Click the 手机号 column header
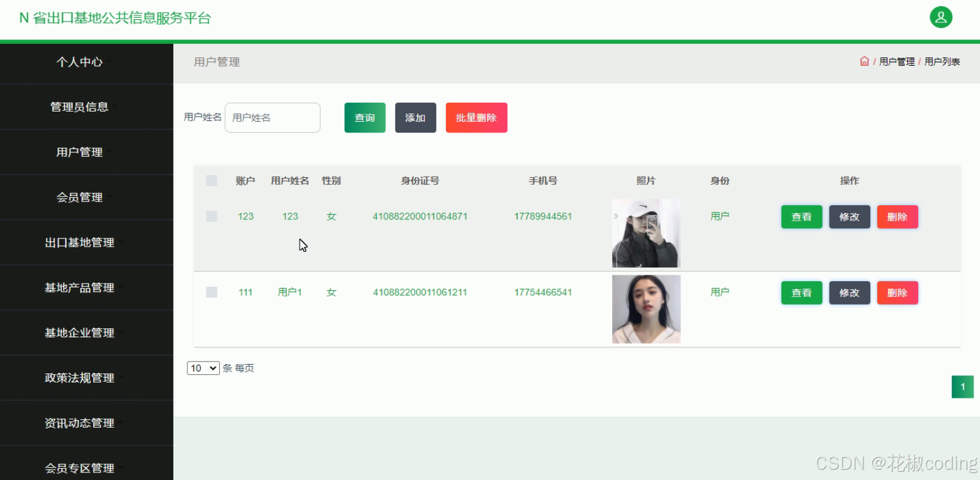 [543, 180]
